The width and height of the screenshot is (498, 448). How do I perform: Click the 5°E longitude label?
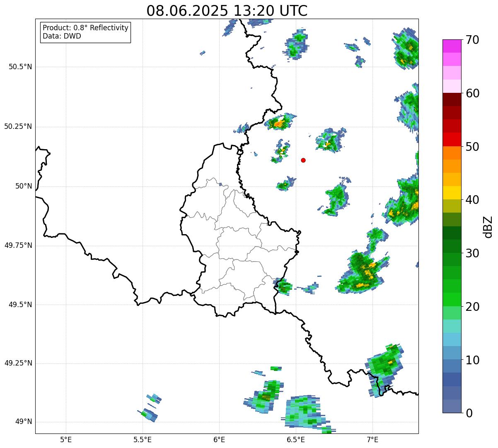pos(66,439)
